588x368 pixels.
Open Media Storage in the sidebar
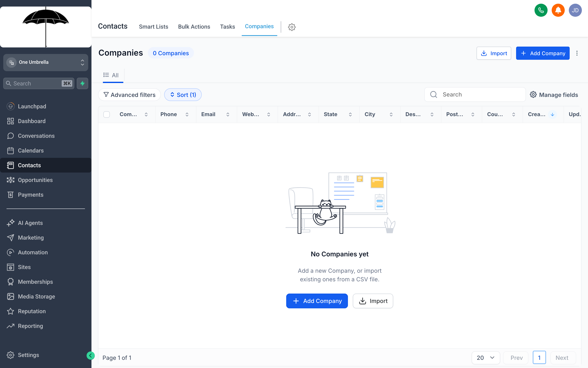(x=46, y=296)
